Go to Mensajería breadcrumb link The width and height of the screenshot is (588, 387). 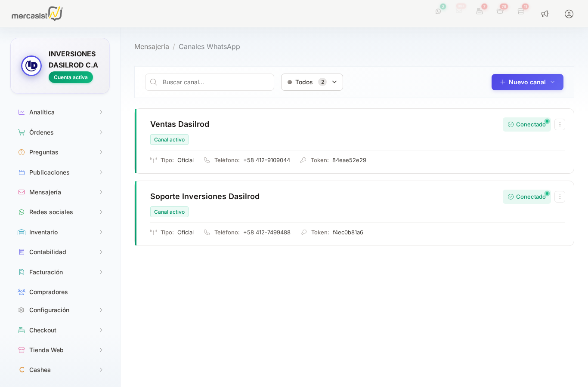[x=152, y=46]
